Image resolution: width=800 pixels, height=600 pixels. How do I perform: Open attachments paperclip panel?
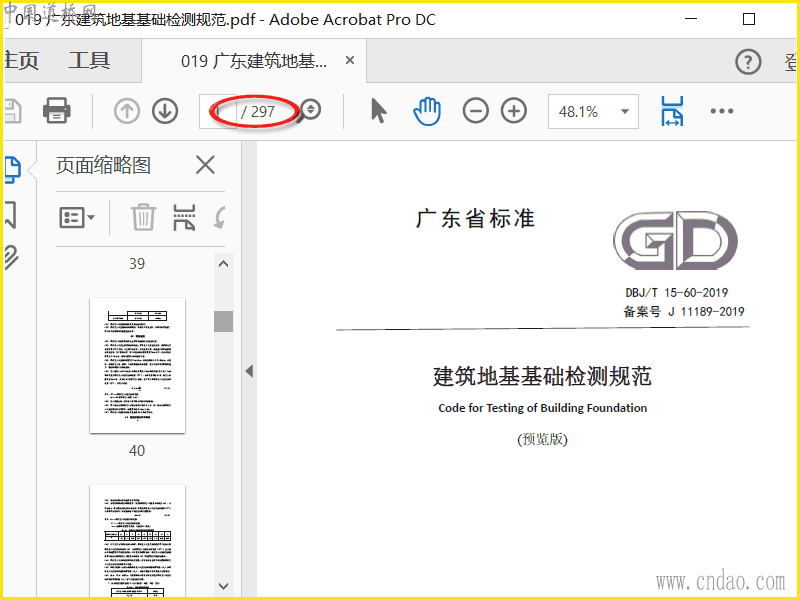point(11,257)
